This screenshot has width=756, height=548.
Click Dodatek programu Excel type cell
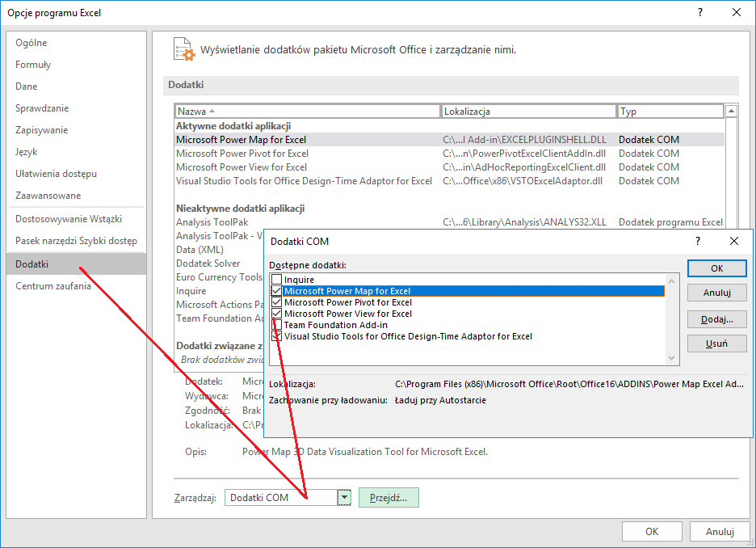tap(670, 222)
